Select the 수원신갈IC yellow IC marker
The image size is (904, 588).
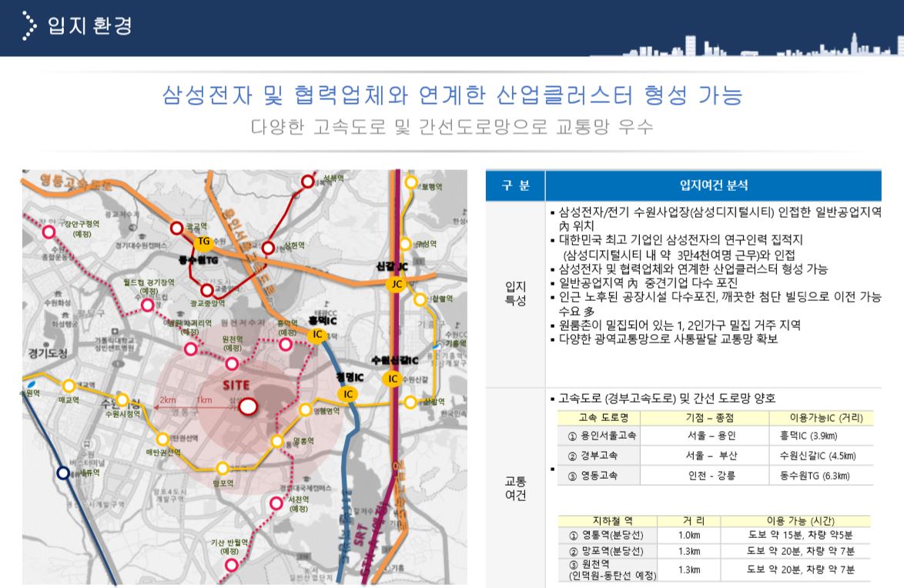coord(393,379)
